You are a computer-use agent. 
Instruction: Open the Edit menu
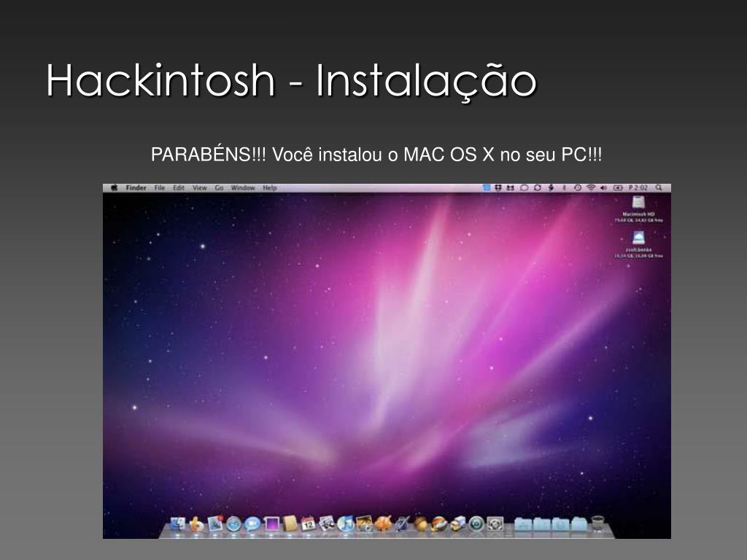click(x=179, y=187)
